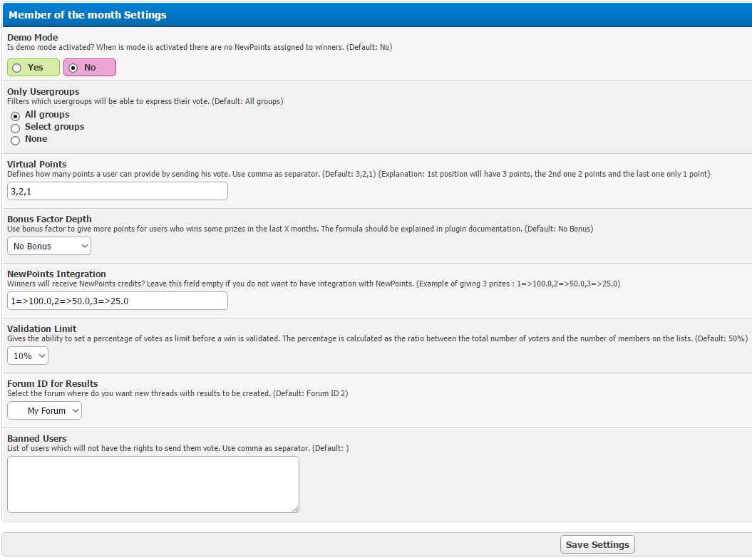Choose the All groups radio option
This screenshot has height=560, width=752.
point(16,115)
